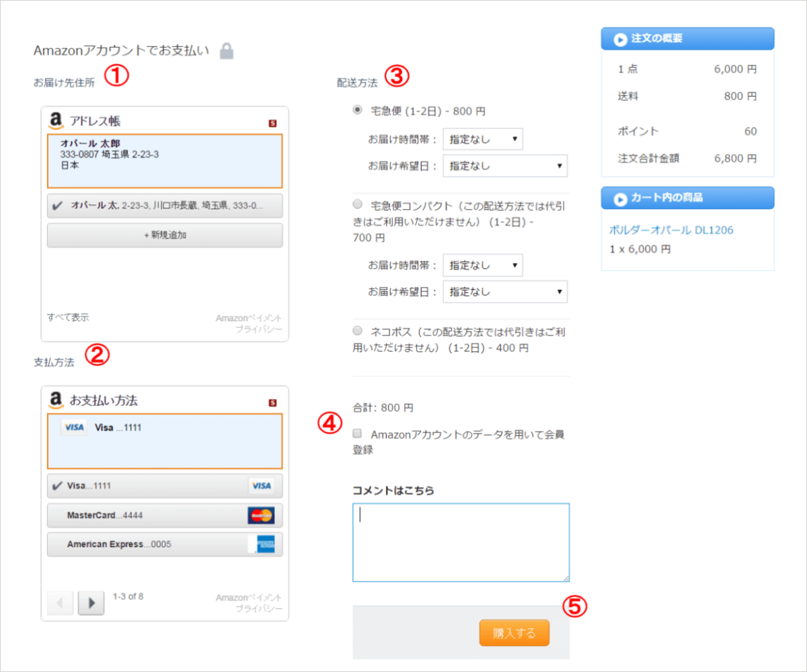
Task: Click the 合計: 800 円 shipping total
Action: [x=383, y=407]
